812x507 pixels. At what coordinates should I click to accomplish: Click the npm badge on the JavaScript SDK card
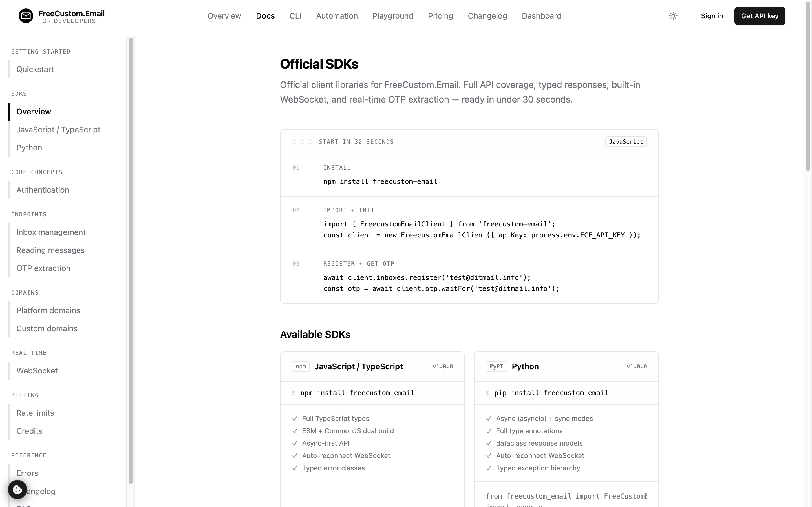coord(300,366)
